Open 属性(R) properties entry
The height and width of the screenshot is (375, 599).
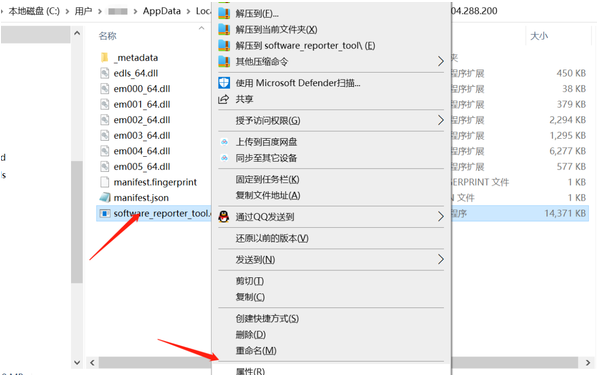[250, 370]
